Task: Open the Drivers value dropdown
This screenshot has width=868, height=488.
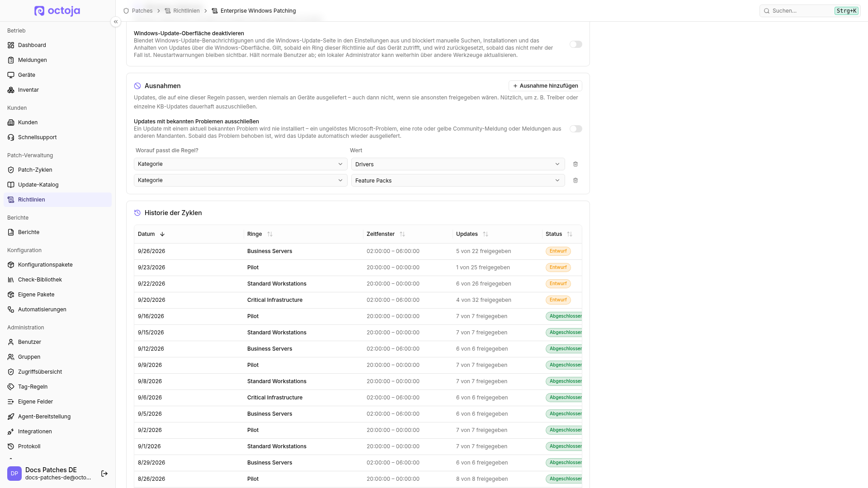Action: point(458,164)
